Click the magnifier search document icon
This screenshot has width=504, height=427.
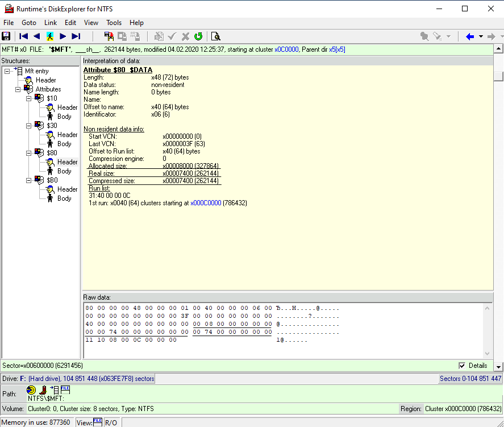pyautogui.click(x=215, y=36)
